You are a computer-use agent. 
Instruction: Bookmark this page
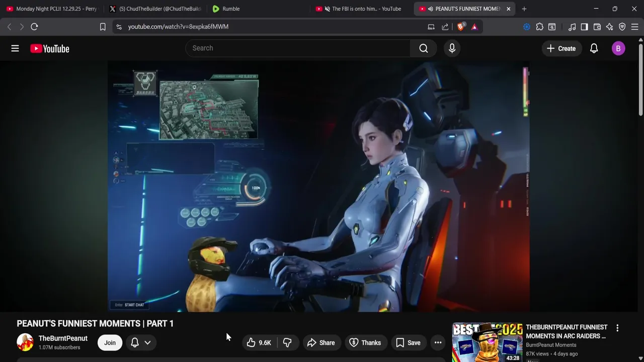[x=103, y=27]
